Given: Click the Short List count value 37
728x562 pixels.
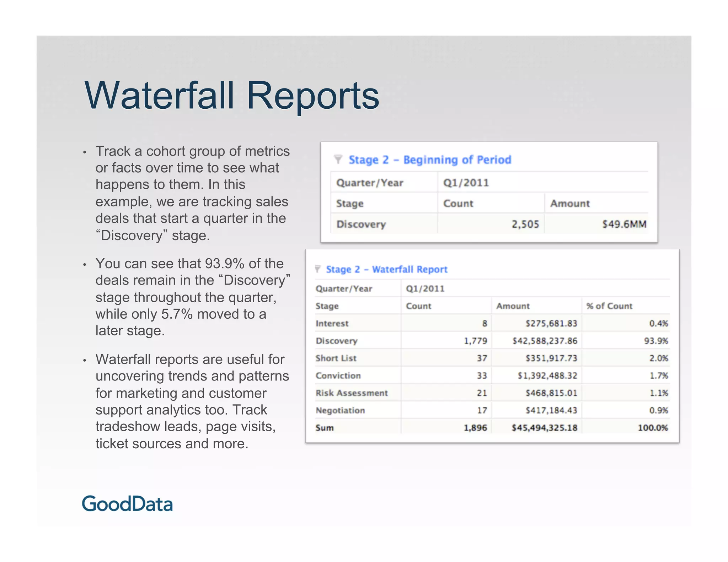Looking at the screenshot, I should point(482,358).
